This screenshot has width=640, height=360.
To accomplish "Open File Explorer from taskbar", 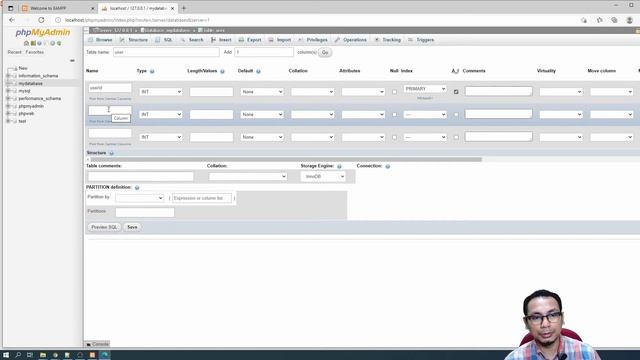I will pyautogui.click(x=42, y=355).
